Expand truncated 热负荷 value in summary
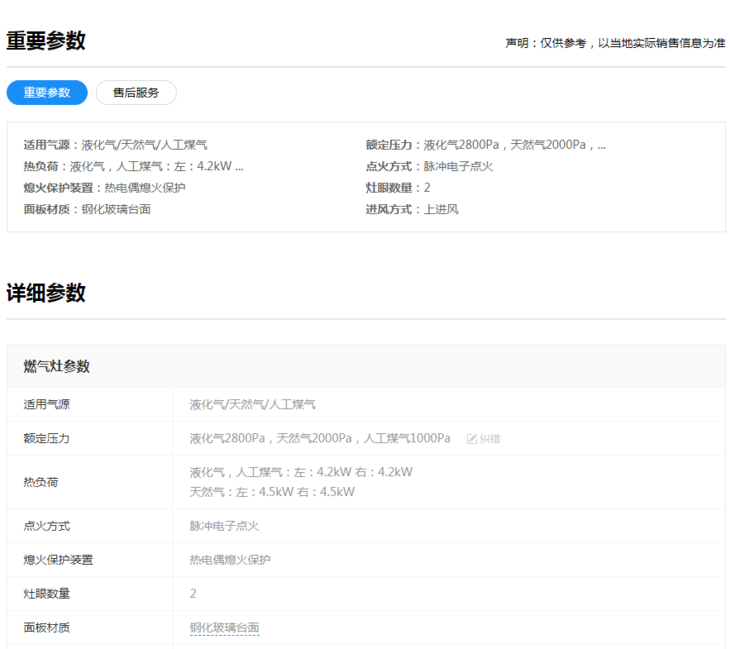Screen dimensions: 730x649 click(238, 167)
